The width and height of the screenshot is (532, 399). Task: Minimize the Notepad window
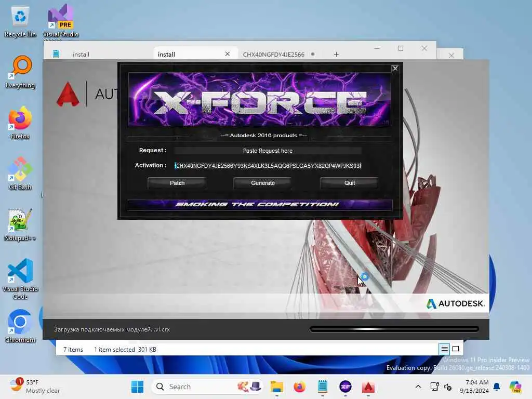tap(377, 48)
